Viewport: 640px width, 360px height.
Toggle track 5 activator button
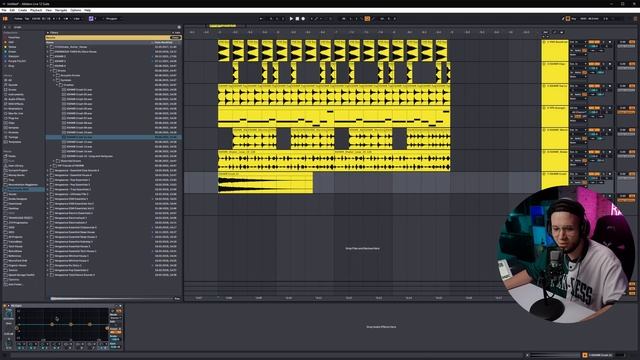594,130
